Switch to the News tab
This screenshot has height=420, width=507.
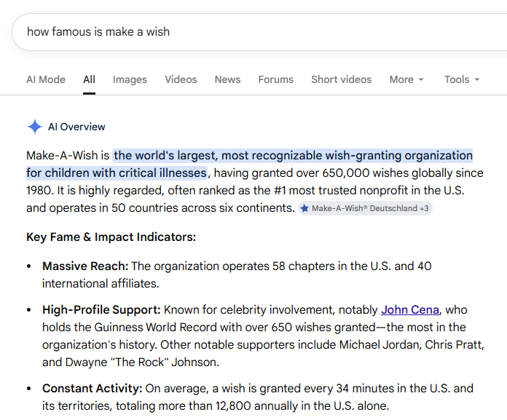(x=227, y=79)
